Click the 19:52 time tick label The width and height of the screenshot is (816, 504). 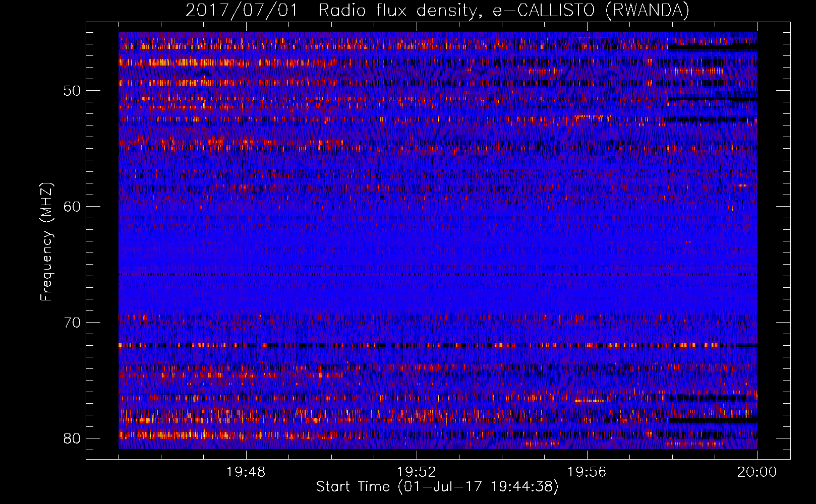pyautogui.click(x=417, y=472)
